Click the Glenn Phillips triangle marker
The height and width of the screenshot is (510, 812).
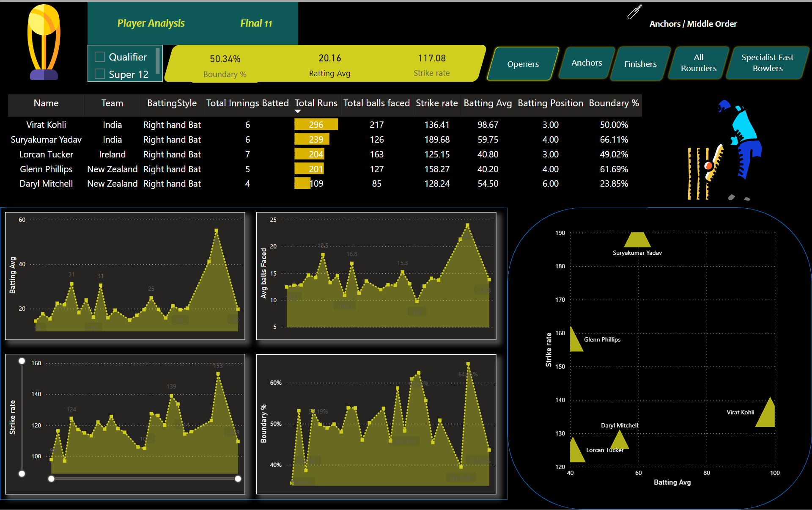[574, 342]
